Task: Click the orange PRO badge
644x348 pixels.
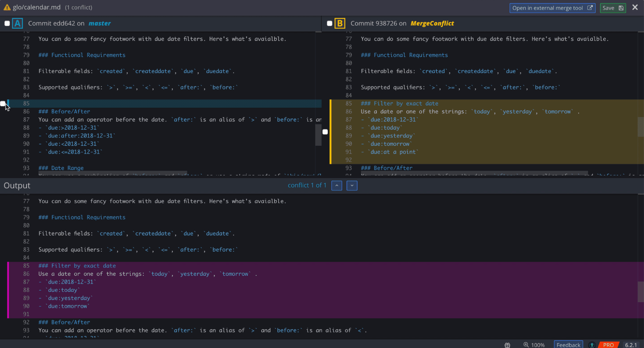Action: 608,344
